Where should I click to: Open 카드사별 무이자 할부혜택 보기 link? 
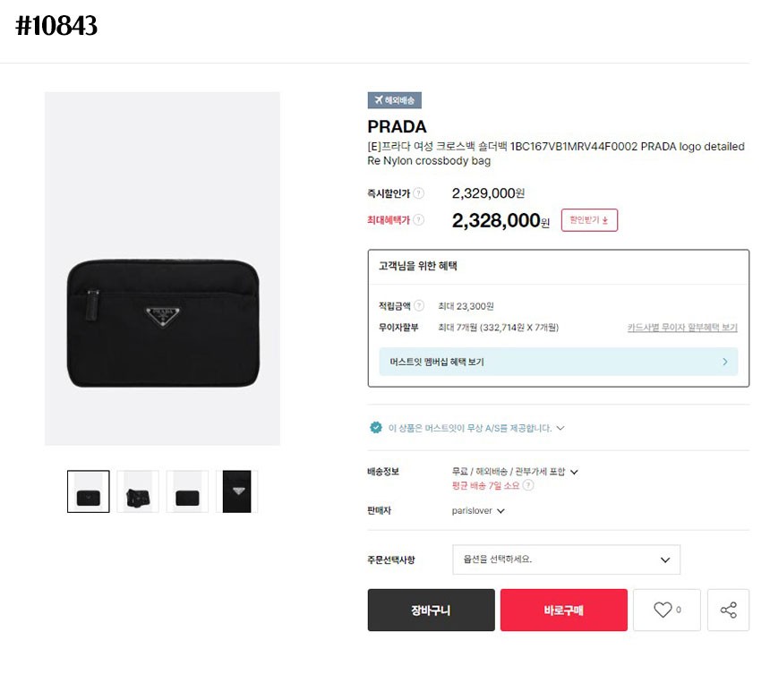click(682, 328)
